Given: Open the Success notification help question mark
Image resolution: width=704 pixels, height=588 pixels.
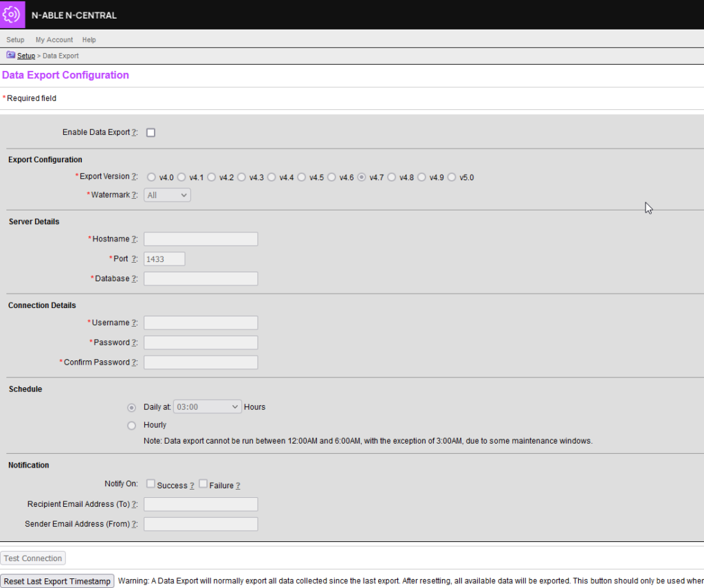Looking at the screenshot, I should tap(192, 486).
